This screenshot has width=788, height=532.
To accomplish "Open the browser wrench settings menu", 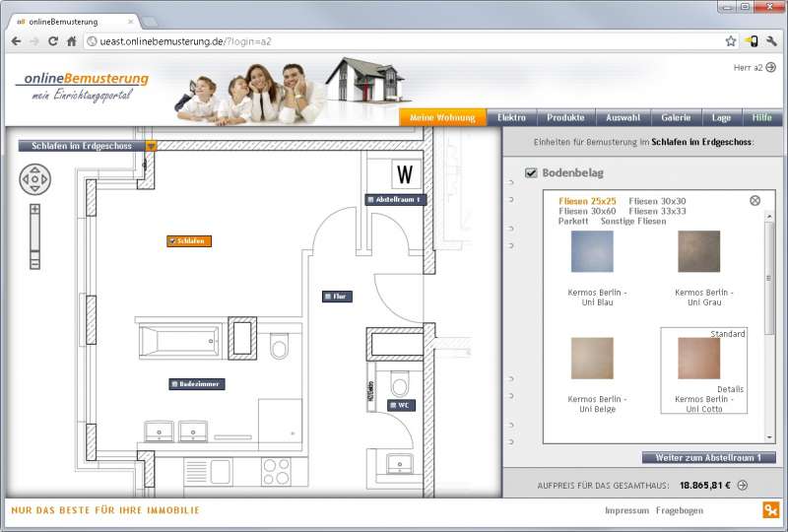I will tap(771, 41).
